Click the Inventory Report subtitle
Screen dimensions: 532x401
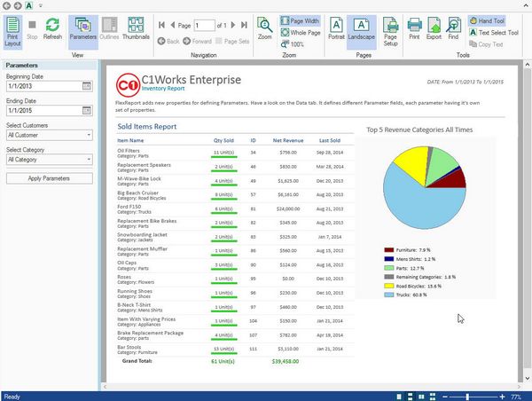[x=163, y=89]
